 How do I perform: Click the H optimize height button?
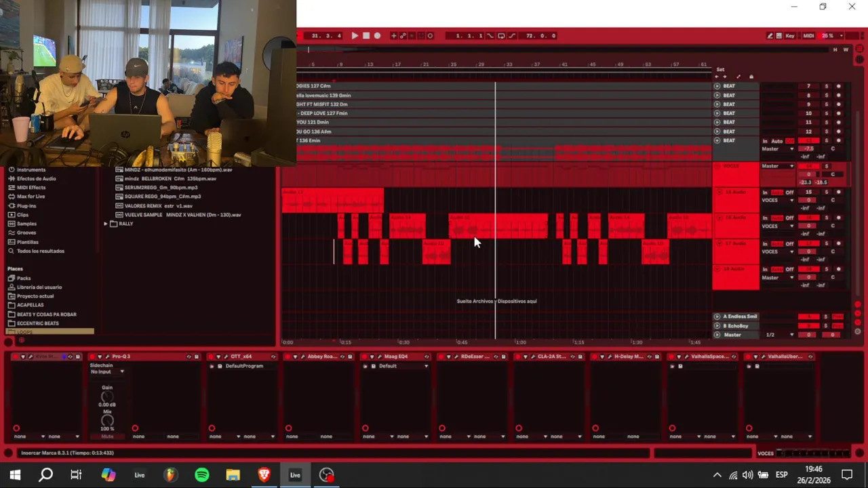pyautogui.click(x=835, y=49)
